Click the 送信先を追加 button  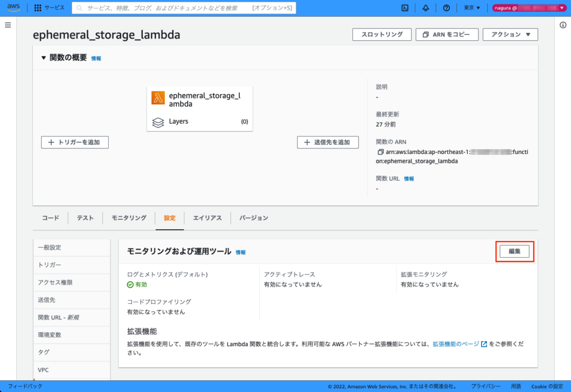pos(328,142)
